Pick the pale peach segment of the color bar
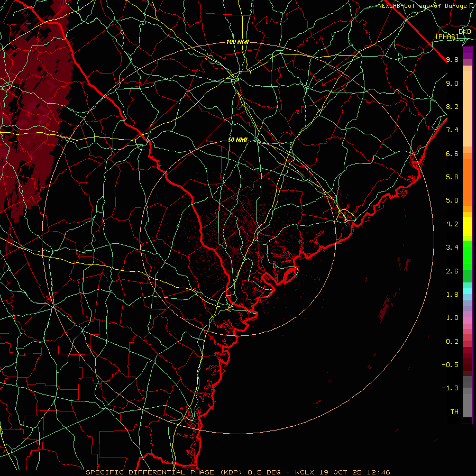Viewport: 476px width, 476px height. click(x=467, y=108)
